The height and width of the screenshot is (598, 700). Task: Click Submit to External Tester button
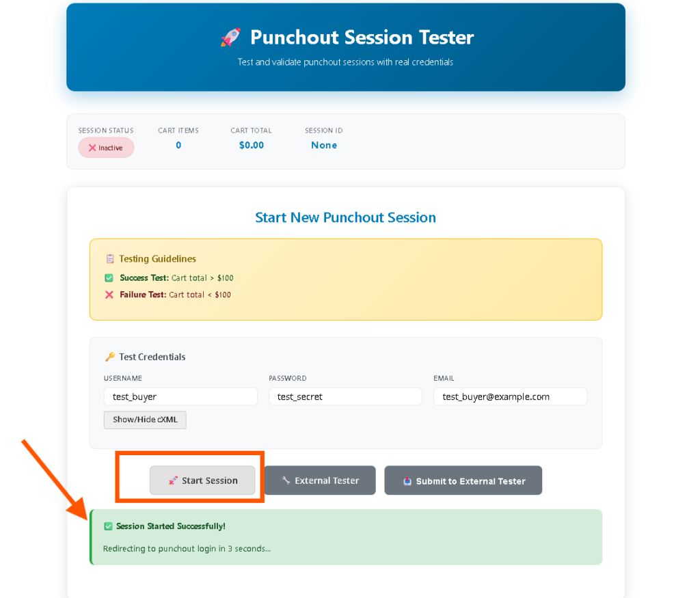pyautogui.click(x=463, y=480)
